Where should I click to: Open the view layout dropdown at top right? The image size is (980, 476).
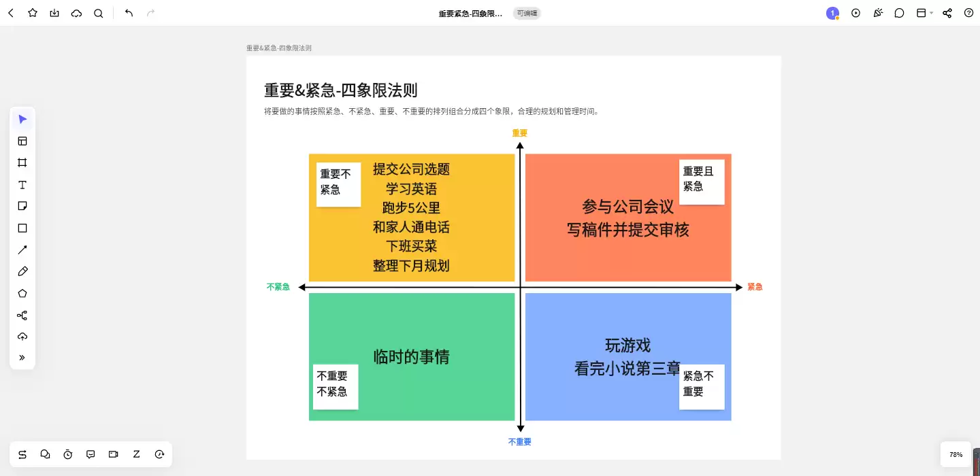pyautogui.click(x=925, y=13)
